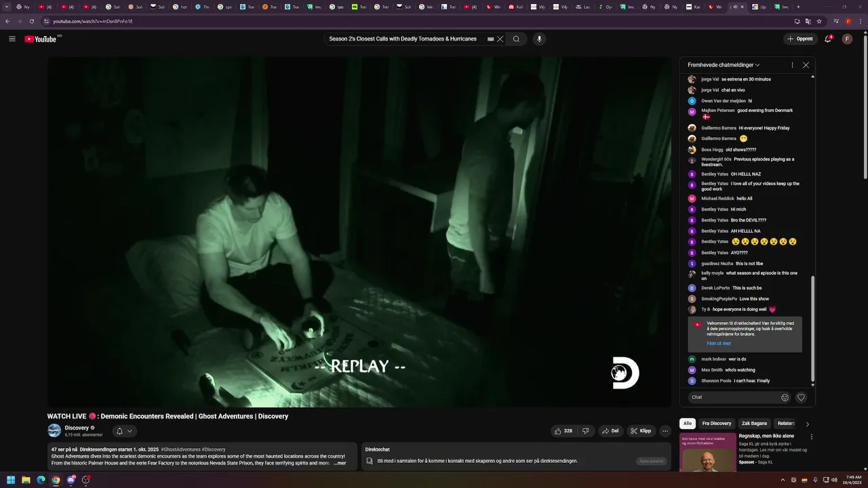Show hidden system tray icons
This screenshot has width=868, height=488.
tap(783, 480)
